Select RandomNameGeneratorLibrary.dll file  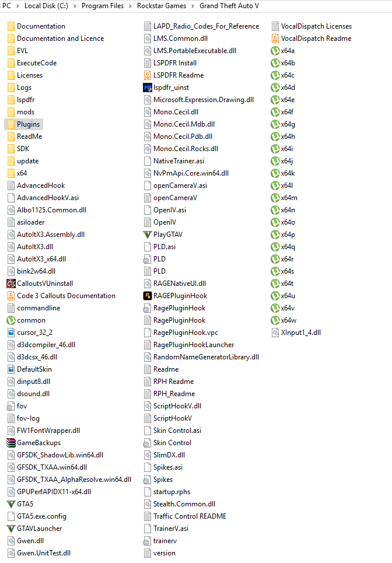point(201,357)
